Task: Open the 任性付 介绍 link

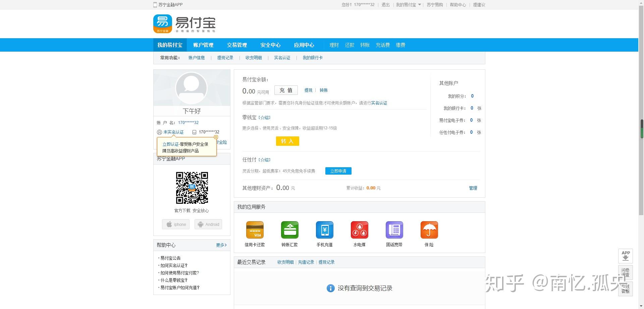Action: coord(265,160)
